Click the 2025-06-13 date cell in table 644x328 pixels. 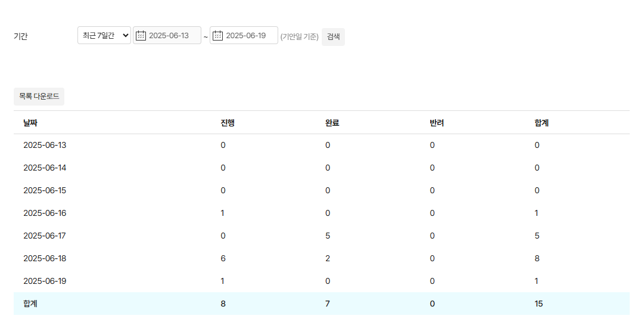click(45, 146)
